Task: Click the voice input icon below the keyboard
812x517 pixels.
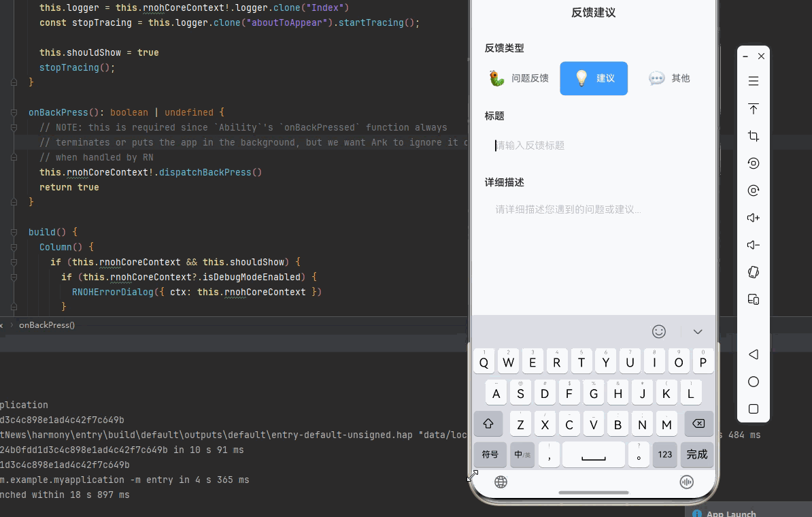Action: click(686, 482)
